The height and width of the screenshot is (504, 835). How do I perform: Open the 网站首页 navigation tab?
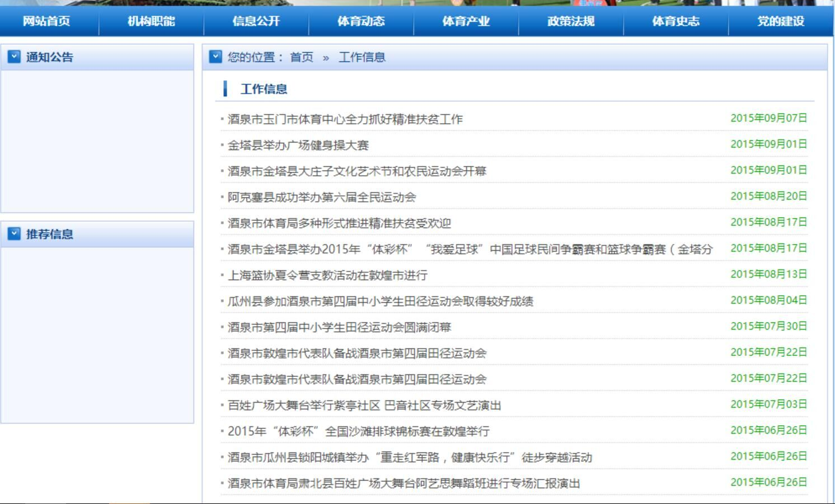pyautogui.click(x=46, y=21)
